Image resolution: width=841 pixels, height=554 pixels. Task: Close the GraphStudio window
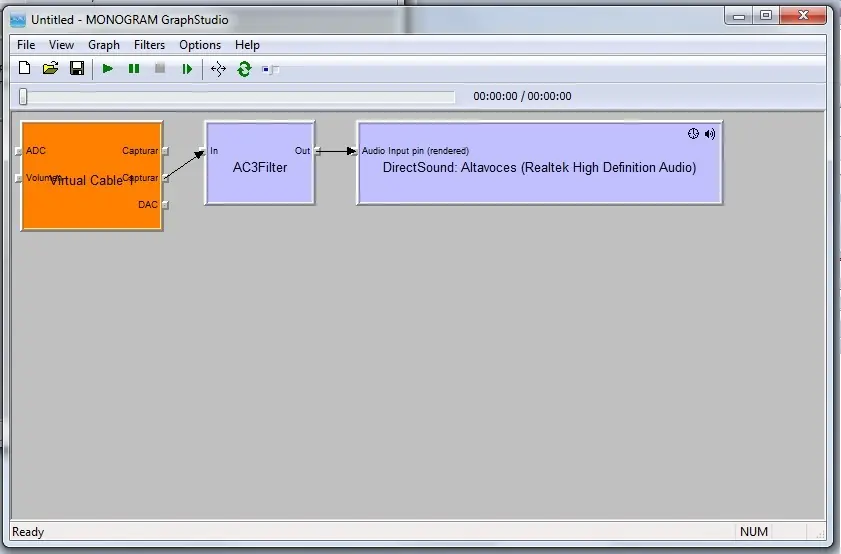coord(803,16)
